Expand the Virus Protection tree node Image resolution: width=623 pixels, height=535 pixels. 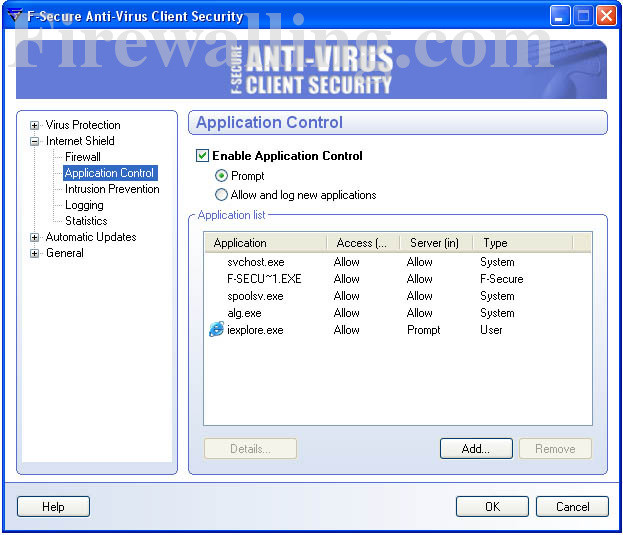click(35, 126)
